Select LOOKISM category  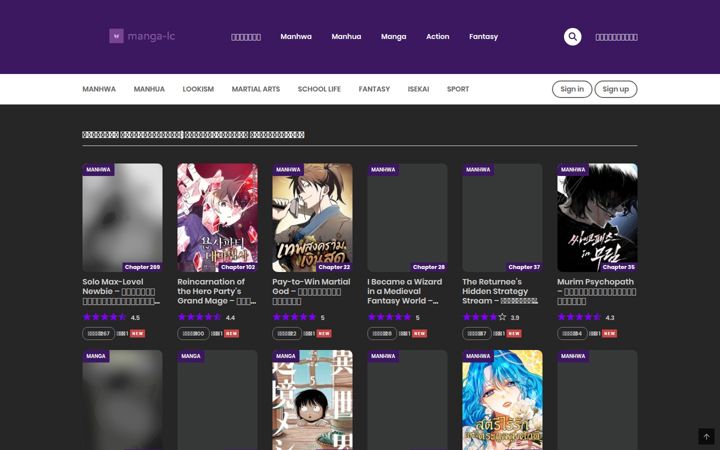pyautogui.click(x=198, y=89)
